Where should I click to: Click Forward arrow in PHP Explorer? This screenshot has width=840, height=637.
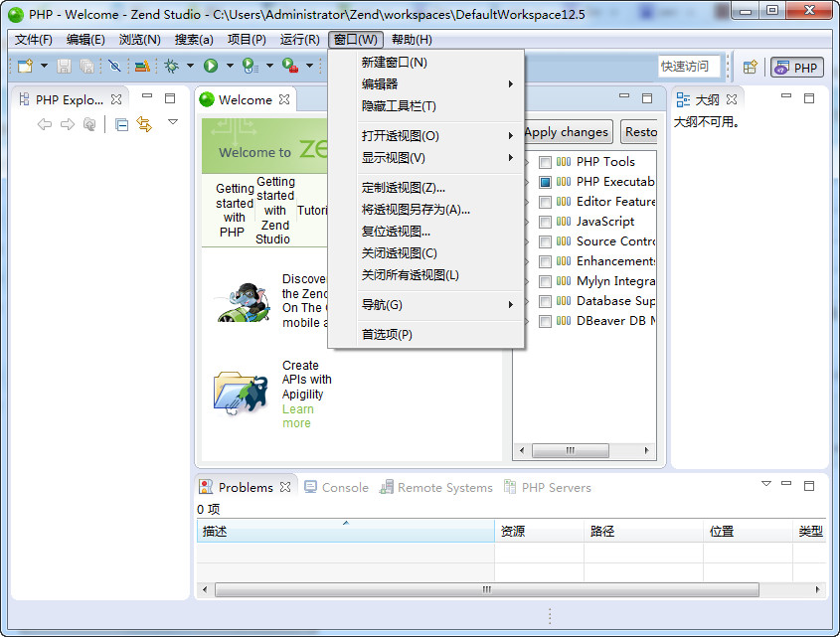click(x=68, y=125)
